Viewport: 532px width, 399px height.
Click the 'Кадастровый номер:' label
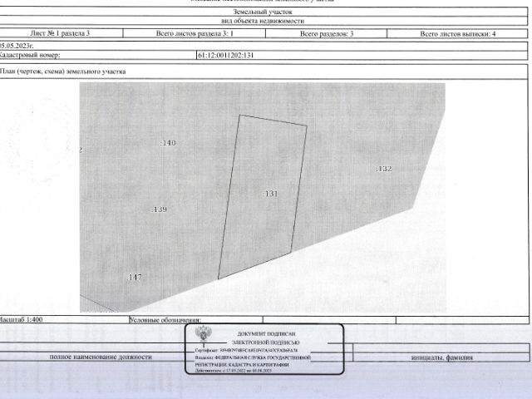(x=30, y=55)
